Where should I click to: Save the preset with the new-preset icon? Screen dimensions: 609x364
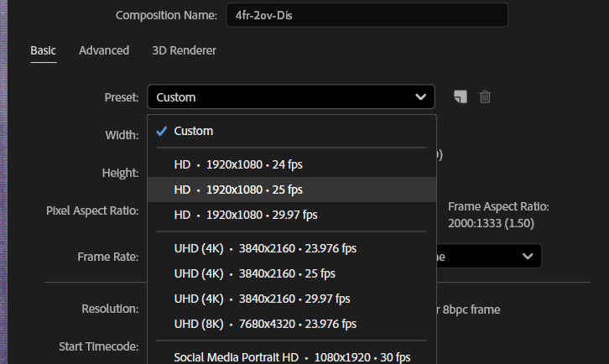coord(459,96)
